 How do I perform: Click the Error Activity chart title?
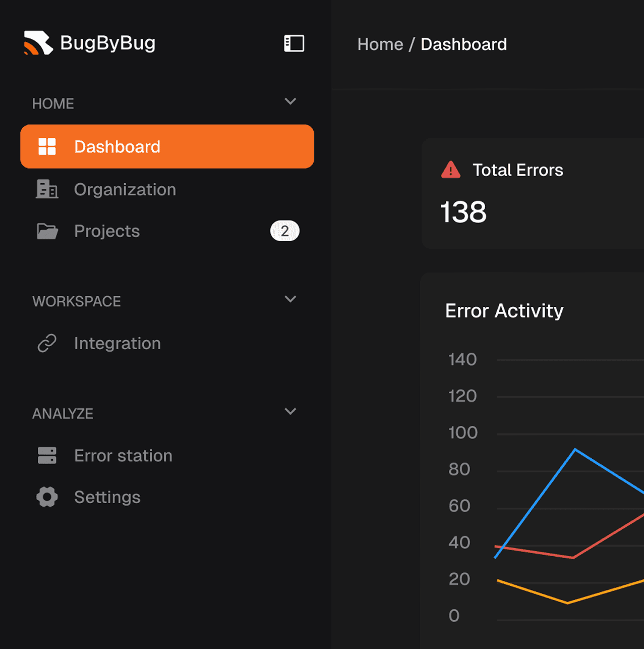click(504, 311)
